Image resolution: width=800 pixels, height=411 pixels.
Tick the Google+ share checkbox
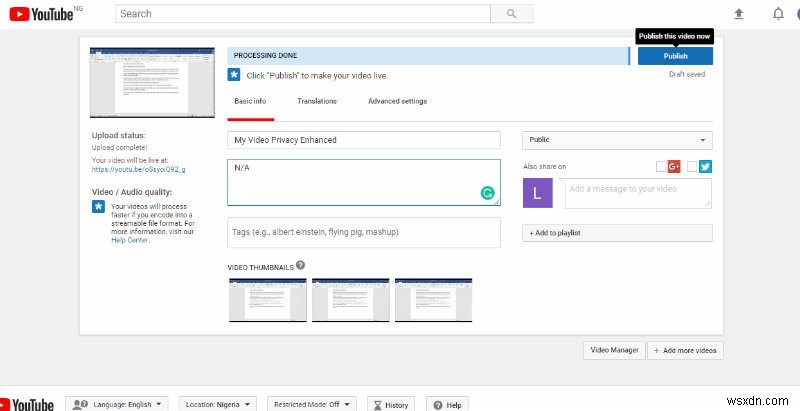pos(661,166)
